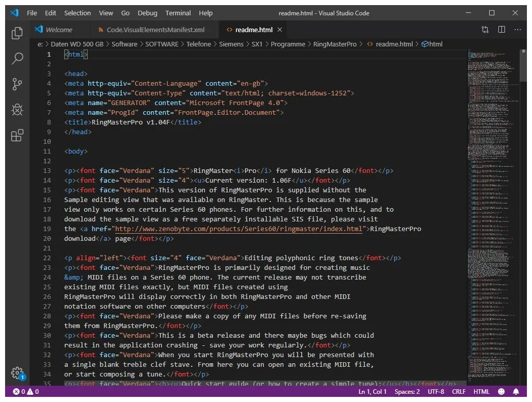
Task: Open the html breadcrumb dropdown
Action: pos(433,44)
